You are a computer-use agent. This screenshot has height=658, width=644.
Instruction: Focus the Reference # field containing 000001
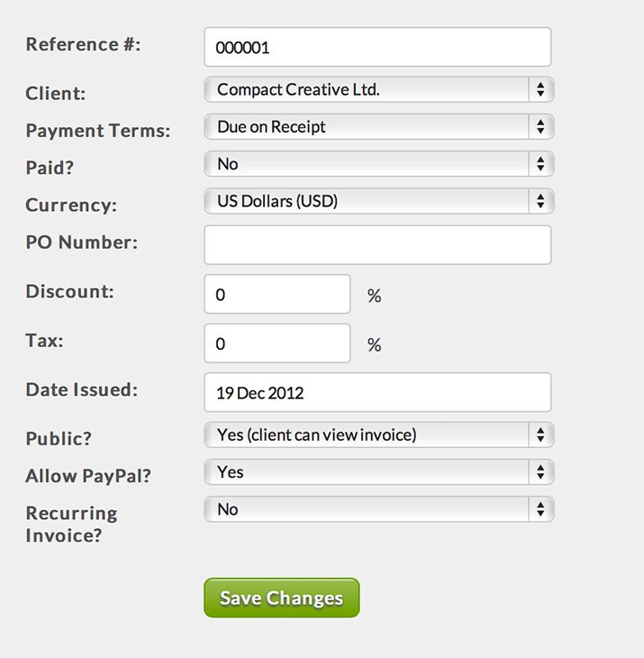[x=377, y=47]
